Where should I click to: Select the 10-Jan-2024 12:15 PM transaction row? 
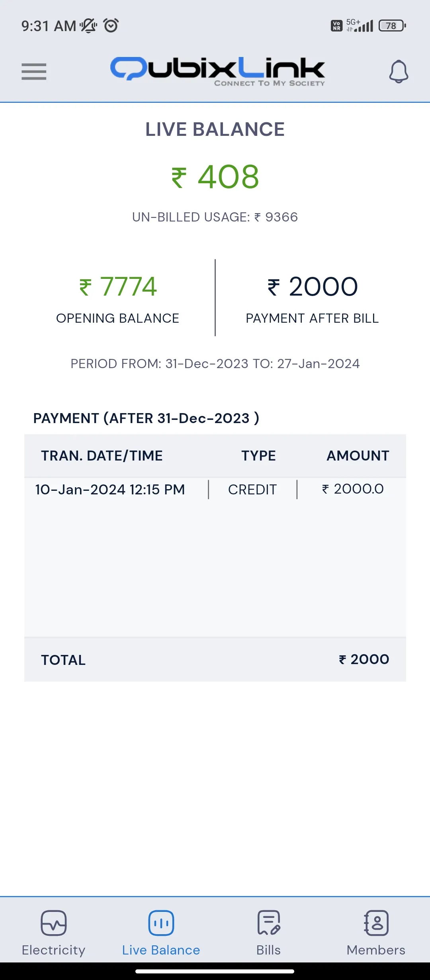(215, 489)
